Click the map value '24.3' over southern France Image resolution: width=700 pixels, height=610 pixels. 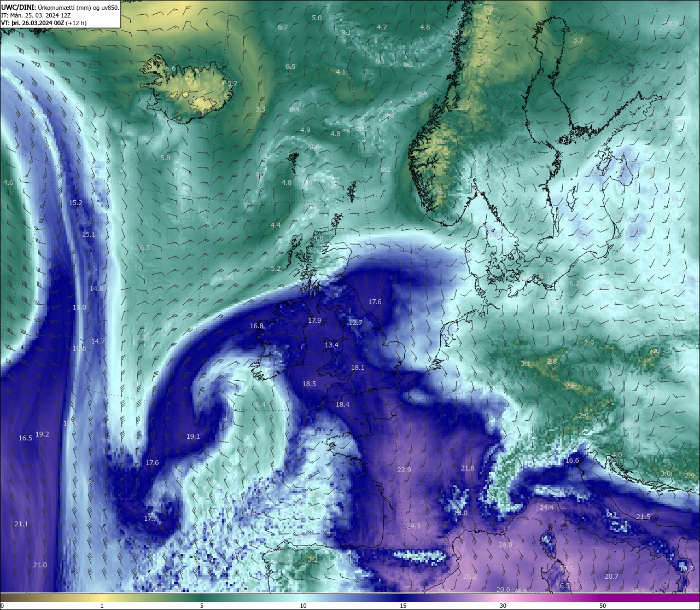coord(413,526)
